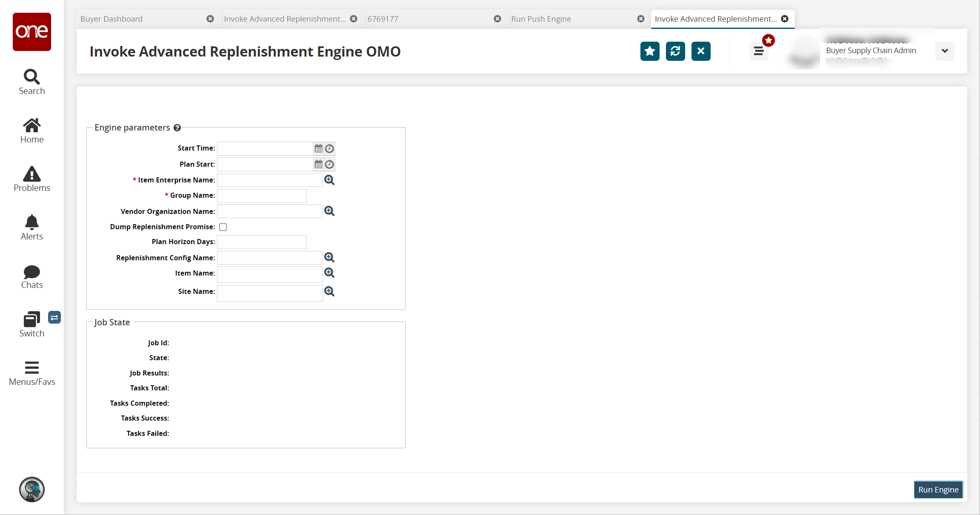The height and width of the screenshot is (515, 980).
Task: Open Alerts bell in sidebar
Action: [x=31, y=222]
